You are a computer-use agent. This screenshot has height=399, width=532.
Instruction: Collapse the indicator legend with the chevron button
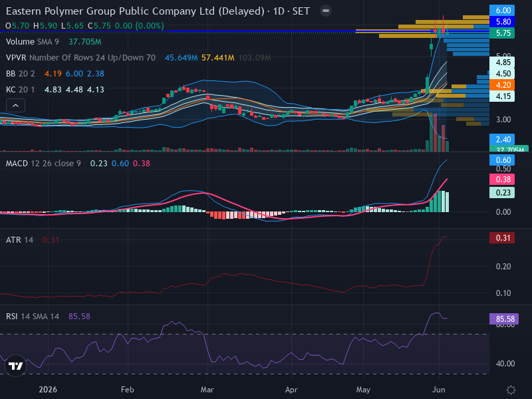tap(15, 106)
